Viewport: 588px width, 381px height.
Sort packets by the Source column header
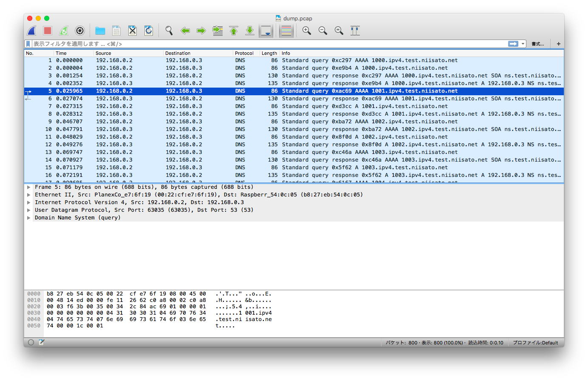(129, 53)
